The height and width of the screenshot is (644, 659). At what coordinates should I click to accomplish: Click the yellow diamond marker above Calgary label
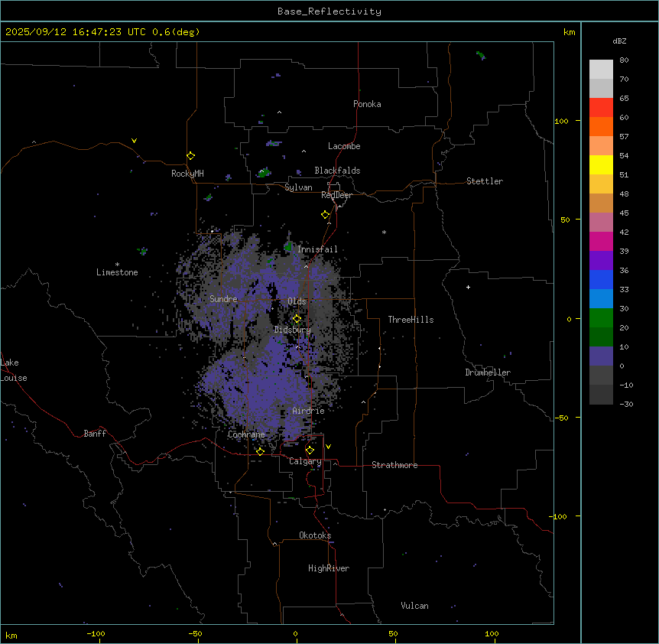coord(310,450)
